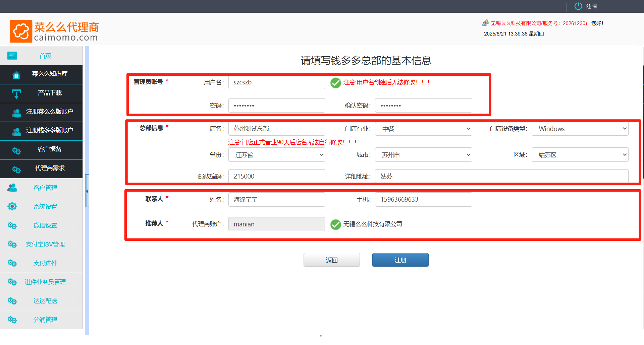The image size is (644, 345).
Task: Click the caimomo cloud logo icon
Action: point(21,31)
